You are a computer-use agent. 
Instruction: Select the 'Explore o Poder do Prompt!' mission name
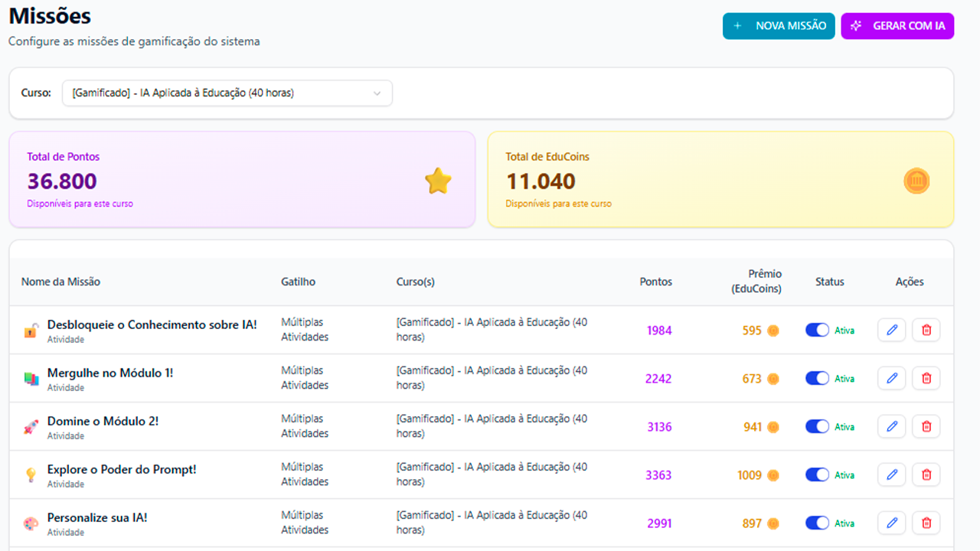click(x=122, y=469)
